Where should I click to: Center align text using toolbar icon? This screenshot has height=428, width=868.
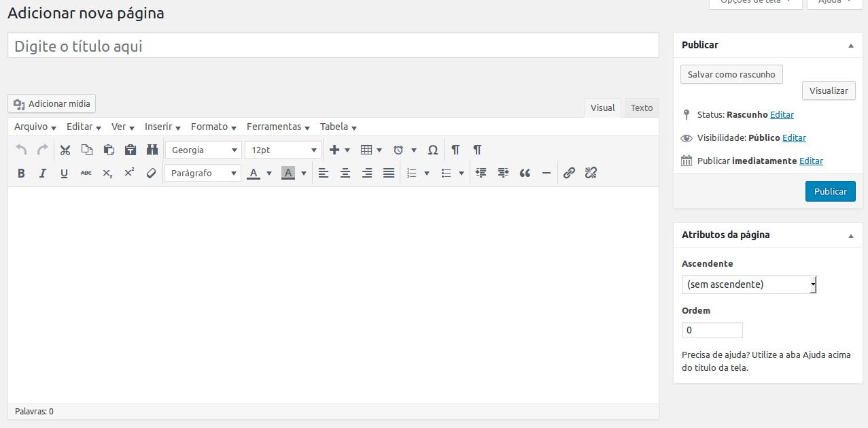(345, 174)
